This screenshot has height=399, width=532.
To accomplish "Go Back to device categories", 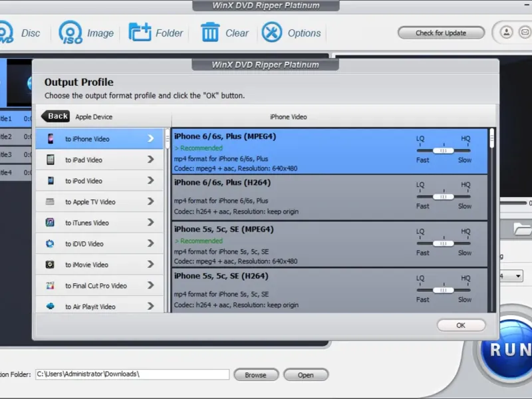I will [56, 116].
